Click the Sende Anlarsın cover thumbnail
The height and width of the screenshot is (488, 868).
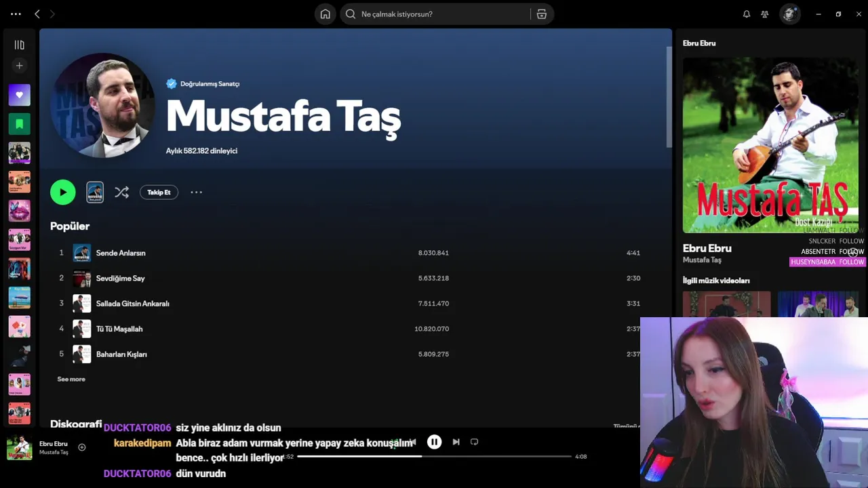coord(81,253)
